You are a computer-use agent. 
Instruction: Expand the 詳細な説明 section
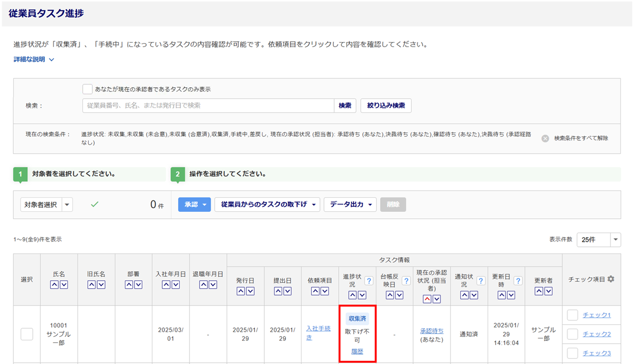34,60
